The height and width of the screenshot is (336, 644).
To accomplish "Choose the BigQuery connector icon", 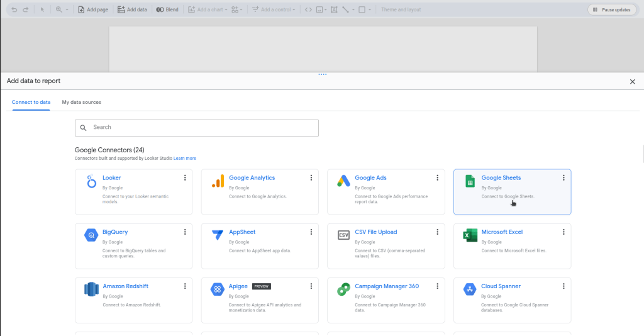I will point(91,235).
